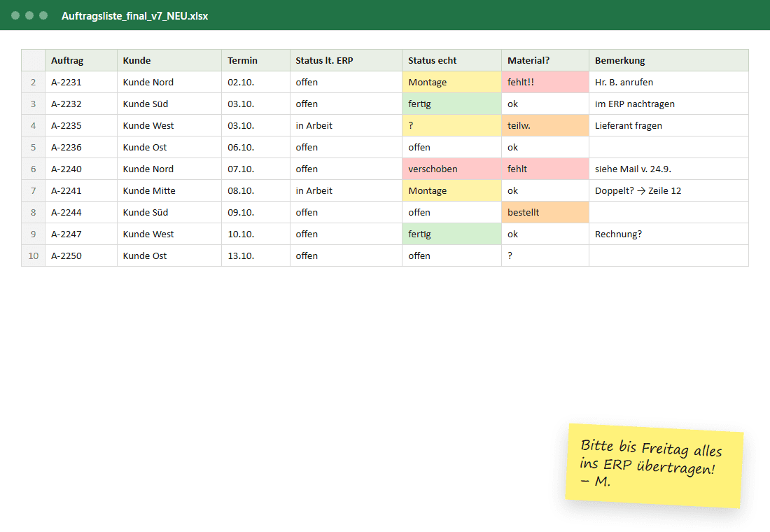This screenshot has width=770, height=532.
Task: Click the first window control dot
Action: (15, 15)
